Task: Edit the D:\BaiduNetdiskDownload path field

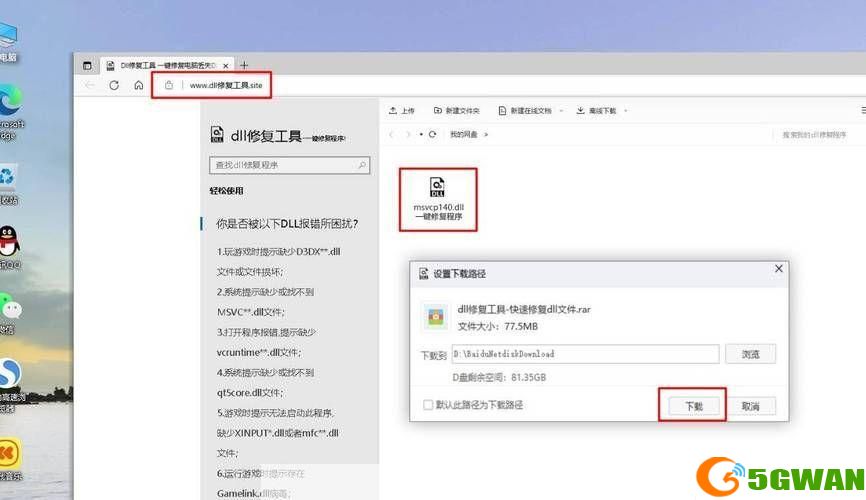Action: click(585, 354)
